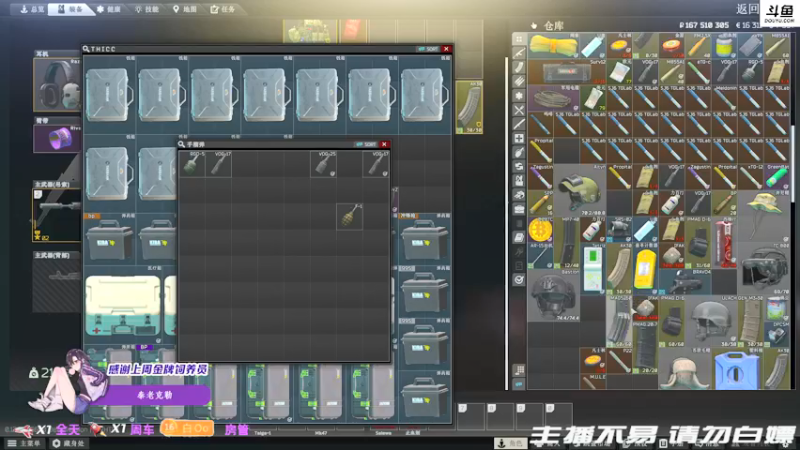Select the blue fuel canister in stash
Screen dimensions: 800x450
click(x=736, y=369)
